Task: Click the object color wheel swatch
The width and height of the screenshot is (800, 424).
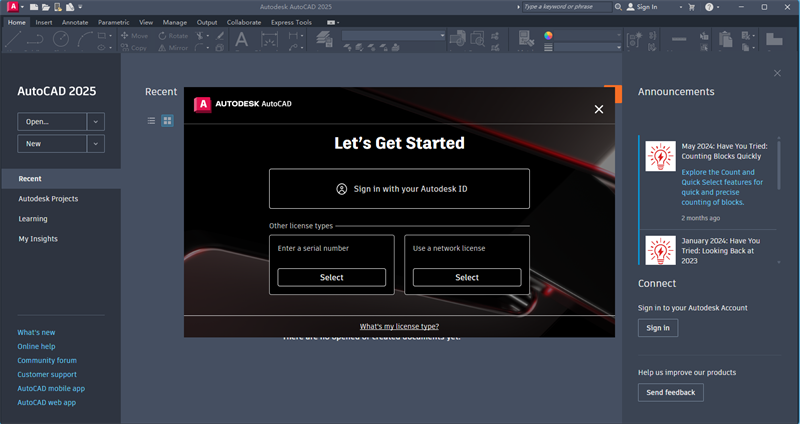Action: tap(548, 35)
